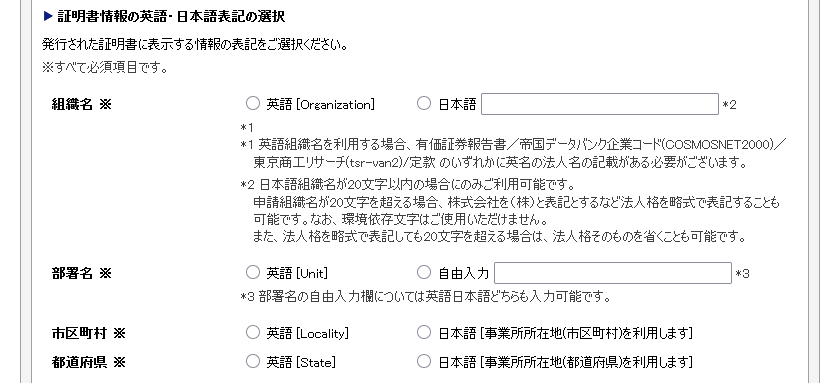This screenshot has width=840, height=383.
Task: Click the ※すべて必須項目です notice text
Action: pyautogui.click(x=105, y=68)
